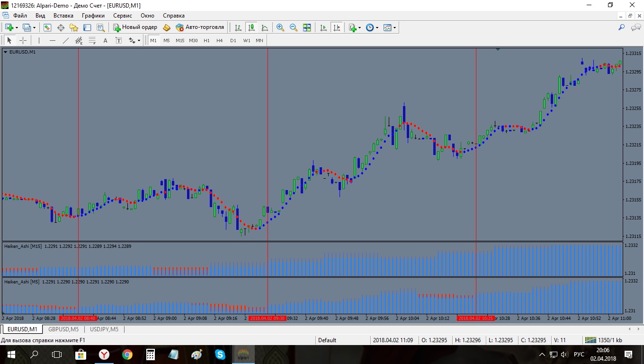Expand the profiles dropdown arrow
The width and height of the screenshot is (644, 364).
click(34, 27)
